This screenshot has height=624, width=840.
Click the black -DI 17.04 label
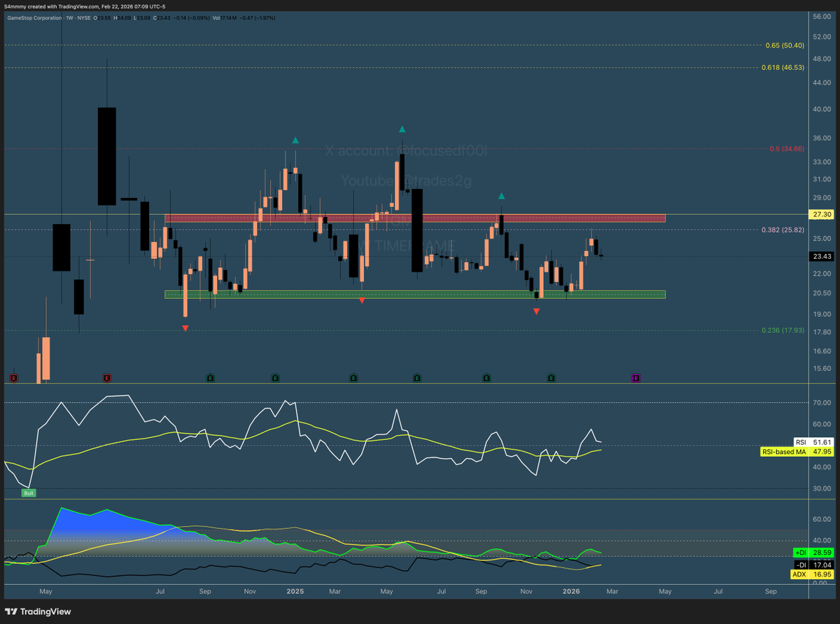click(x=813, y=564)
